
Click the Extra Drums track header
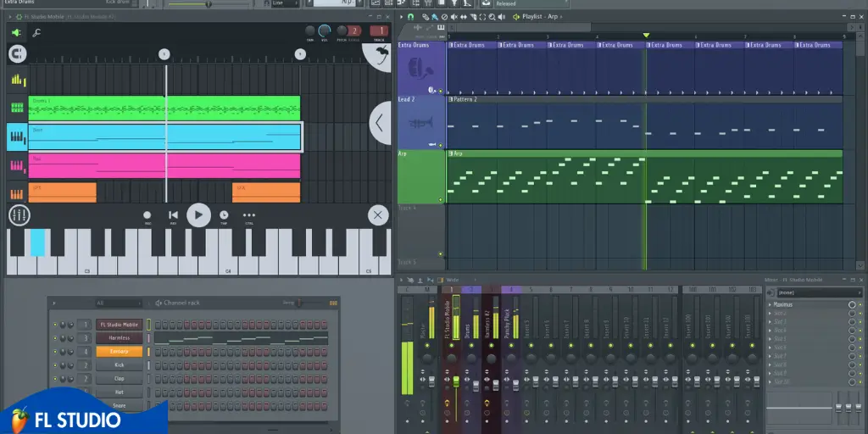422,68
